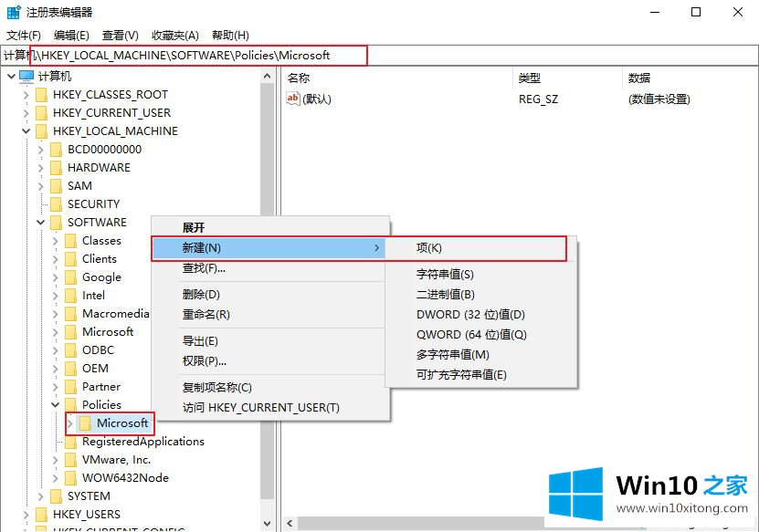The width and height of the screenshot is (759, 532).
Task: Choose 删除(D) in context menu
Action: [271, 295]
